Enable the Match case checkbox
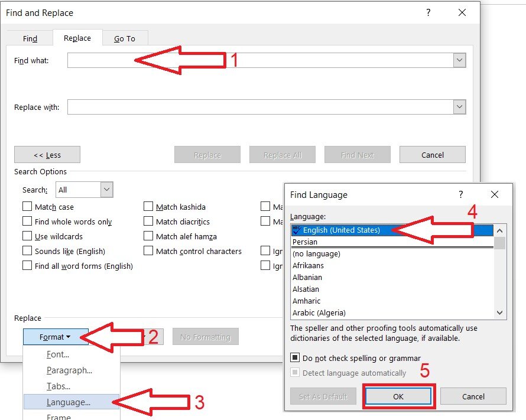Viewport: 526px width, 420px height. point(27,207)
